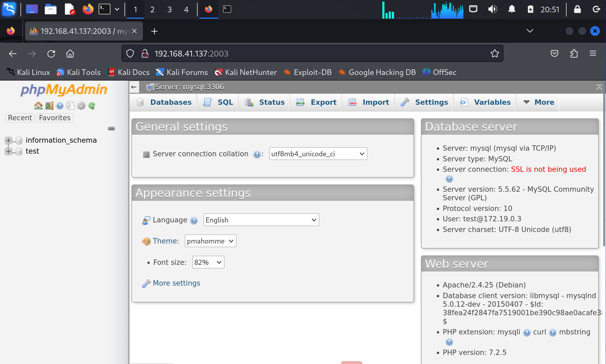Open the Font size dropdown
The height and width of the screenshot is (364, 606).
click(x=208, y=262)
